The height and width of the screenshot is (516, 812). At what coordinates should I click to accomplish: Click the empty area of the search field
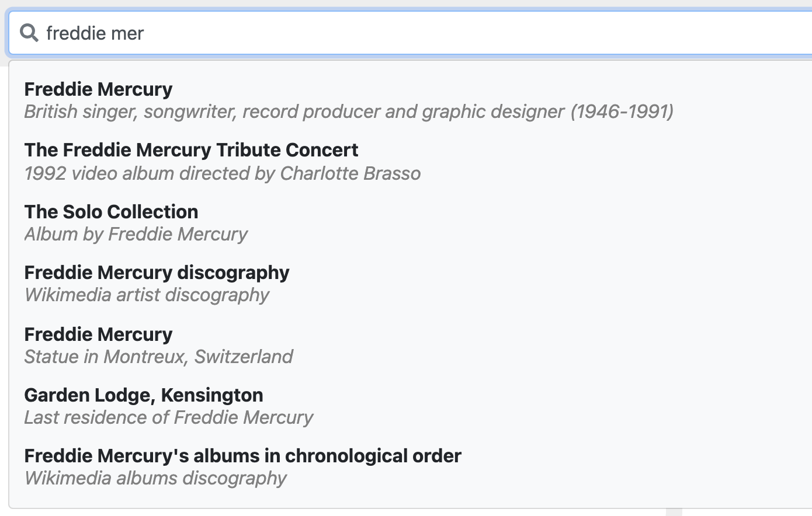click(x=467, y=33)
